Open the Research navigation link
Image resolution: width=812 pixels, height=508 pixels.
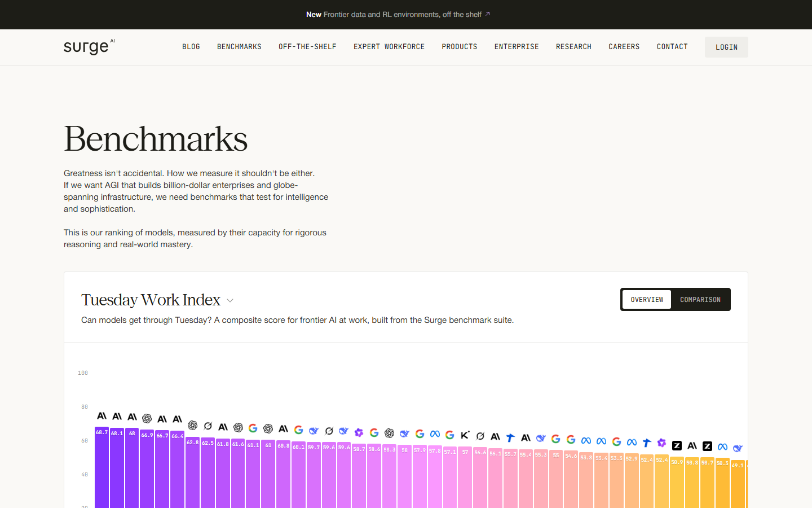[573, 47]
